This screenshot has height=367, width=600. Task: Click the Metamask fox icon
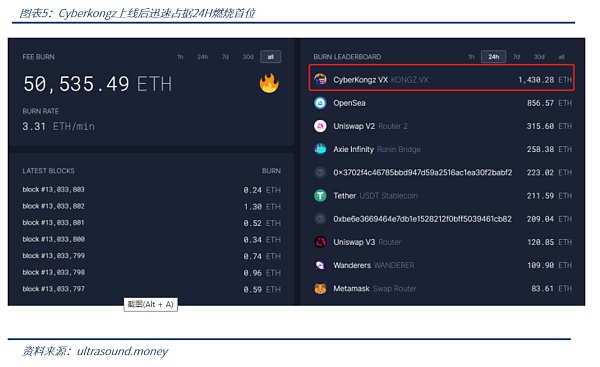click(x=320, y=289)
